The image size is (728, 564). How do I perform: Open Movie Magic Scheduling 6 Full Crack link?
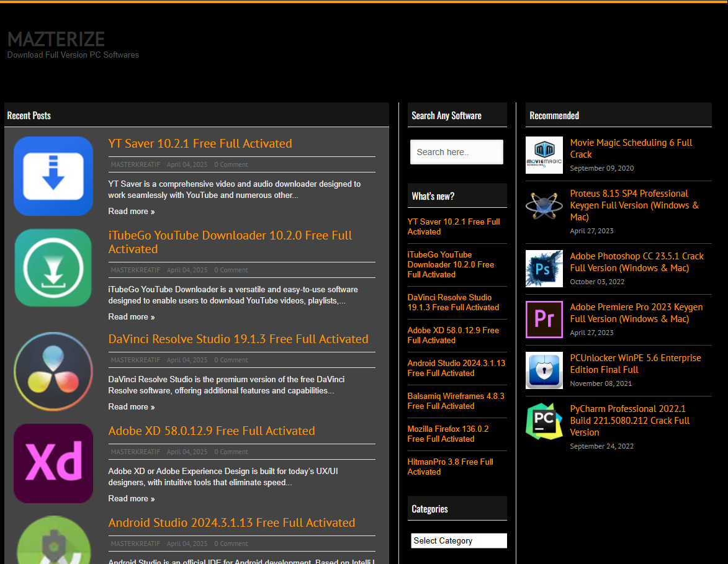[631, 148]
